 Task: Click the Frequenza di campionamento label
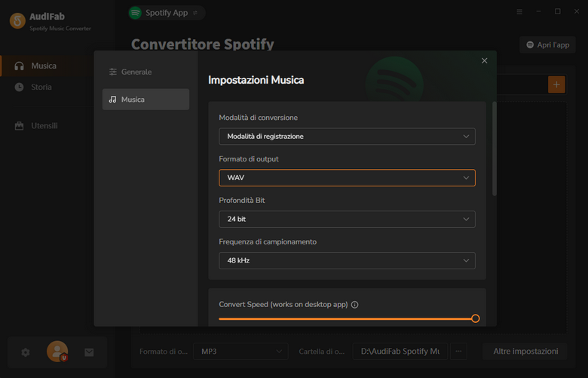point(268,242)
